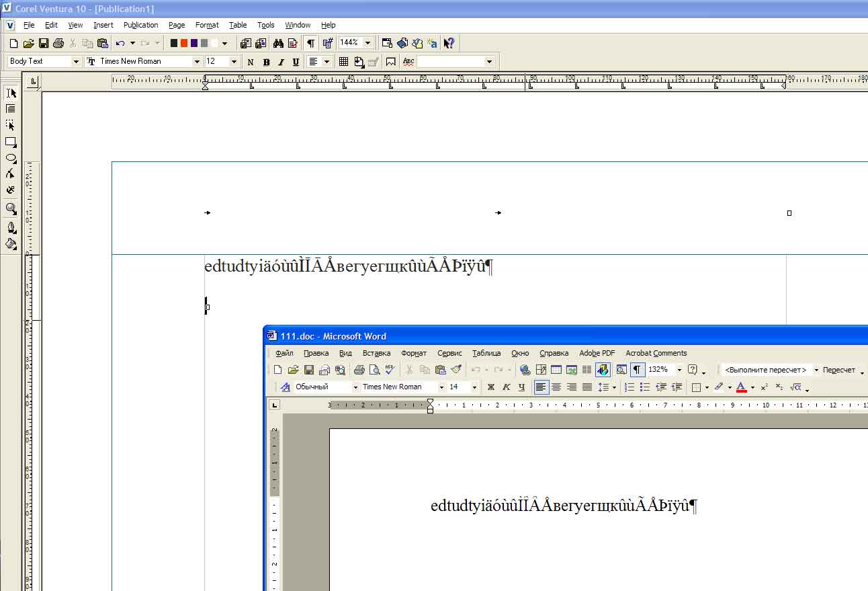Toggle Italic К in Word toolbar
The width and height of the screenshot is (868, 591).
point(507,387)
